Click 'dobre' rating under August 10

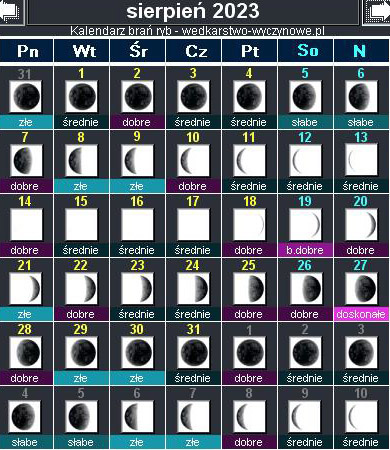click(194, 186)
